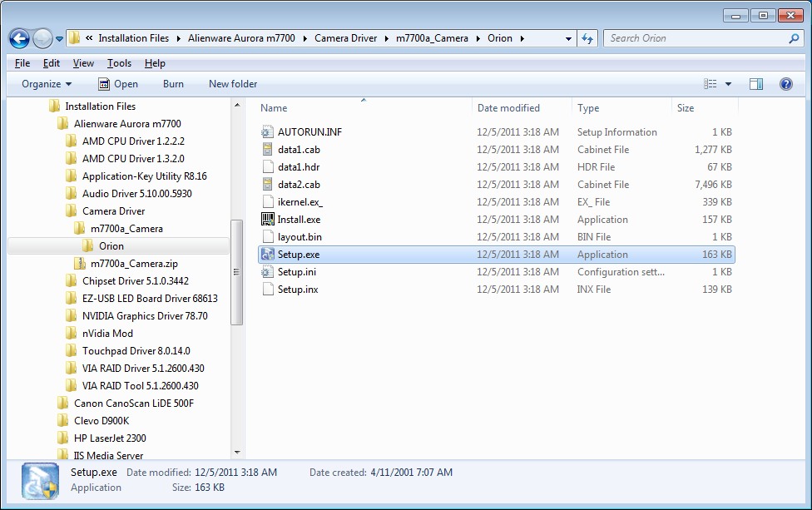This screenshot has width=812, height=510.
Task: Click the Burn button
Action: (173, 84)
